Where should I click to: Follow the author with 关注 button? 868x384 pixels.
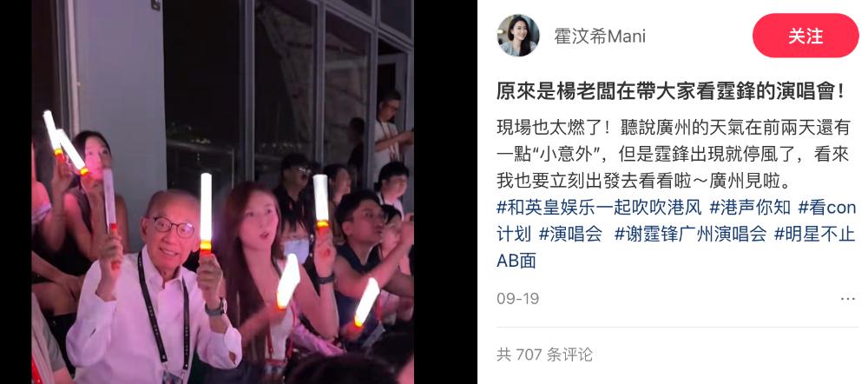point(806,36)
